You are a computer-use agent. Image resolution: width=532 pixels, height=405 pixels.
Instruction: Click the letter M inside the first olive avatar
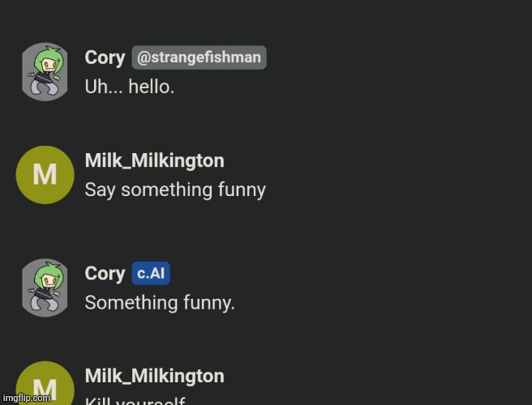[x=45, y=175]
